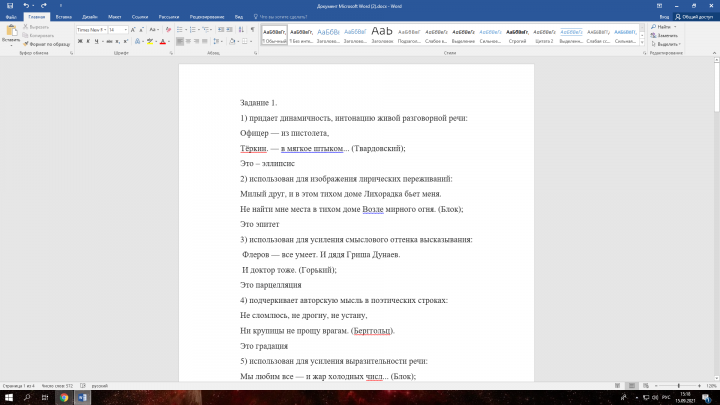Switch to Web Layout view in the status bar

coord(646,386)
